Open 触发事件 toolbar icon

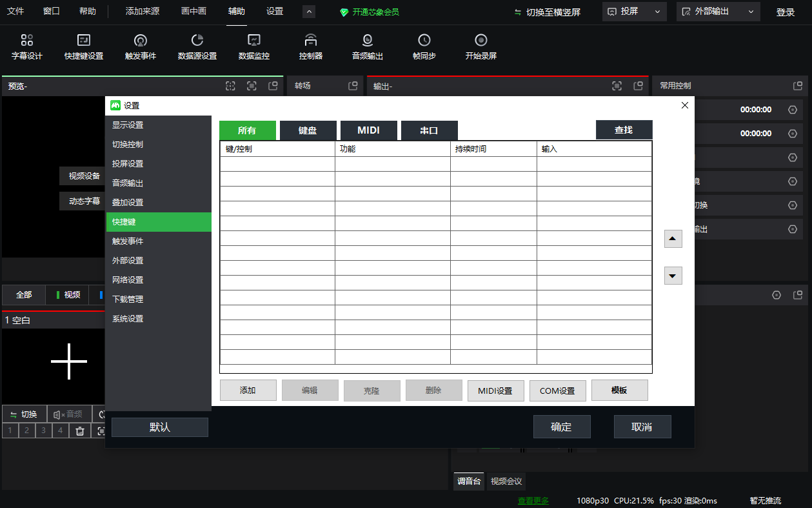pyautogui.click(x=141, y=47)
